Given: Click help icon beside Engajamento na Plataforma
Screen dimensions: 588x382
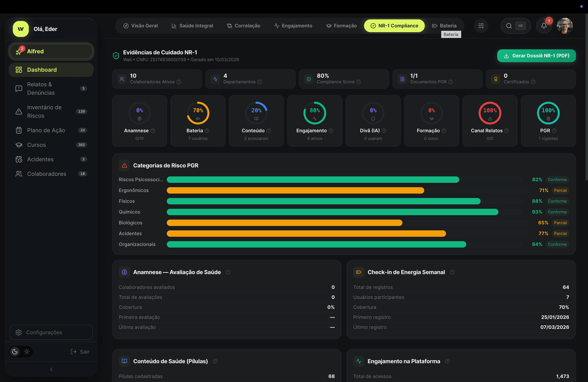Looking at the screenshot, I should click(447, 361).
